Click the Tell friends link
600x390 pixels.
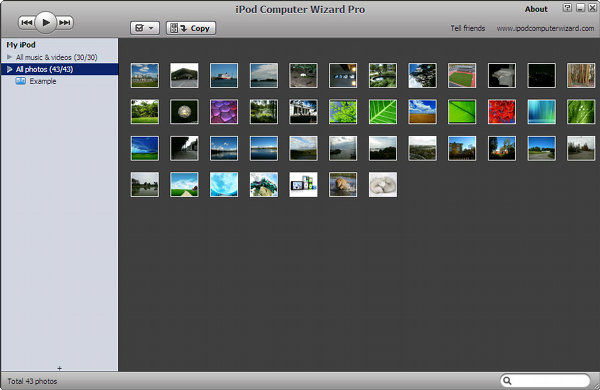467,28
